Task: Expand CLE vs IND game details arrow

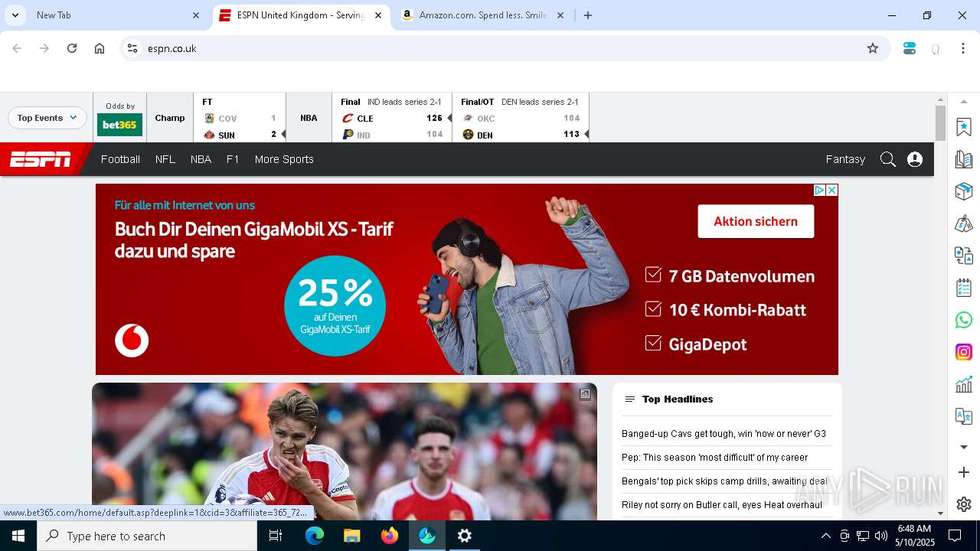Action: pos(449,118)
